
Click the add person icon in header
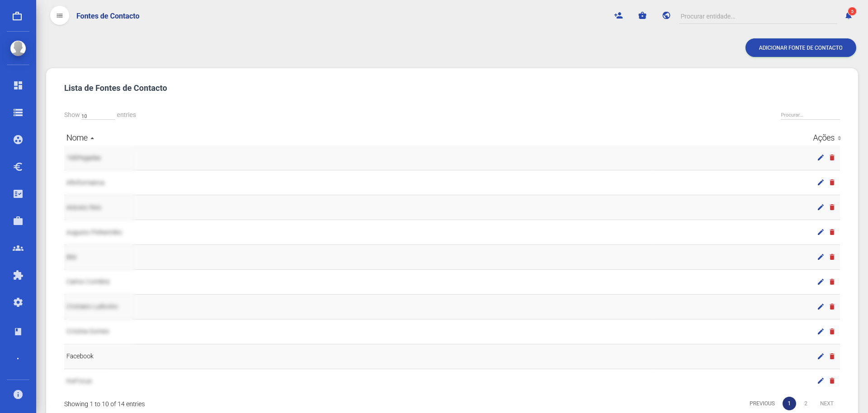click(618, 16)
